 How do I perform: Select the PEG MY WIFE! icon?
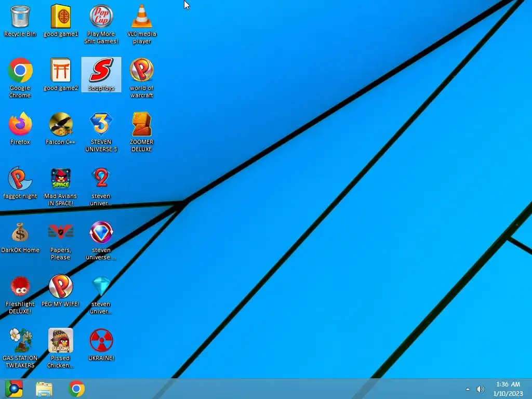point(61,291)
